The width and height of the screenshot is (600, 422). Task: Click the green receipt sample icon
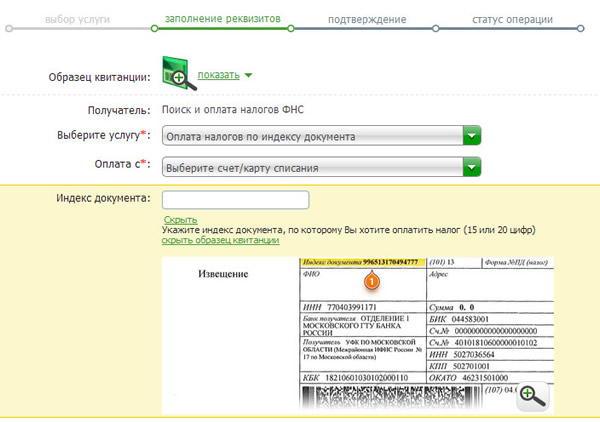176,74
